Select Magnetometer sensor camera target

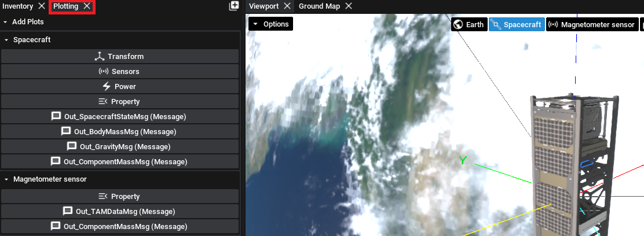coord(592,24)
